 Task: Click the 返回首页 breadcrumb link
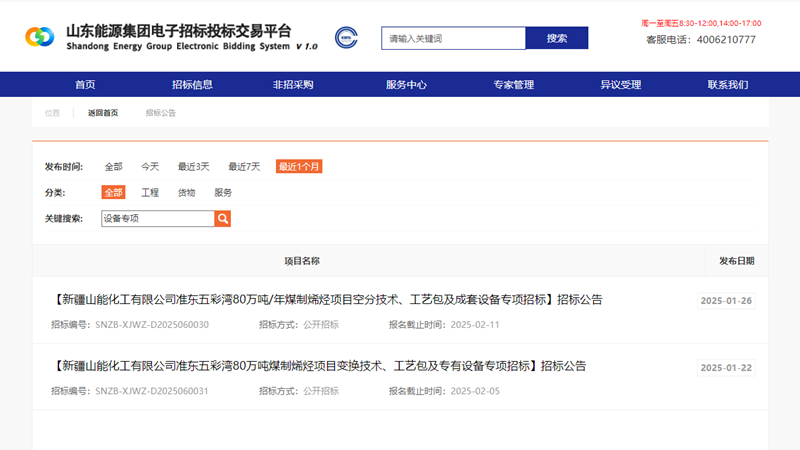point(103,113)
